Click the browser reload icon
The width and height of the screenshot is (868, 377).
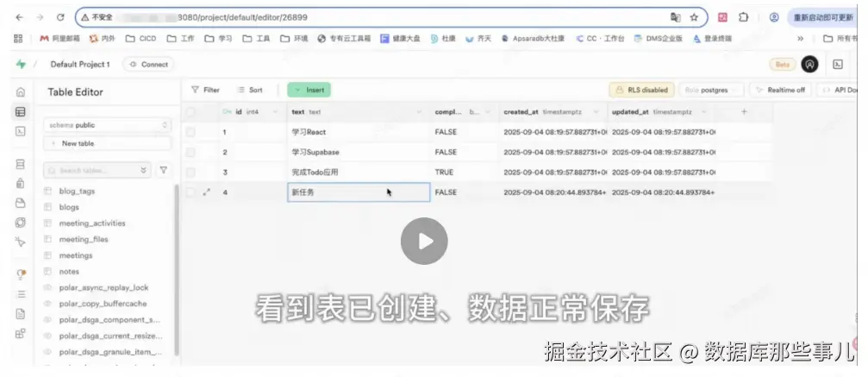tap(60, 17)
